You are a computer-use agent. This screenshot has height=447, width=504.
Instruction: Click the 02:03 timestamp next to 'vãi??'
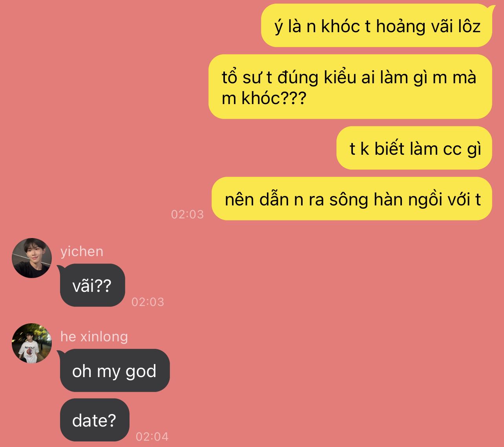coord(148,302)
